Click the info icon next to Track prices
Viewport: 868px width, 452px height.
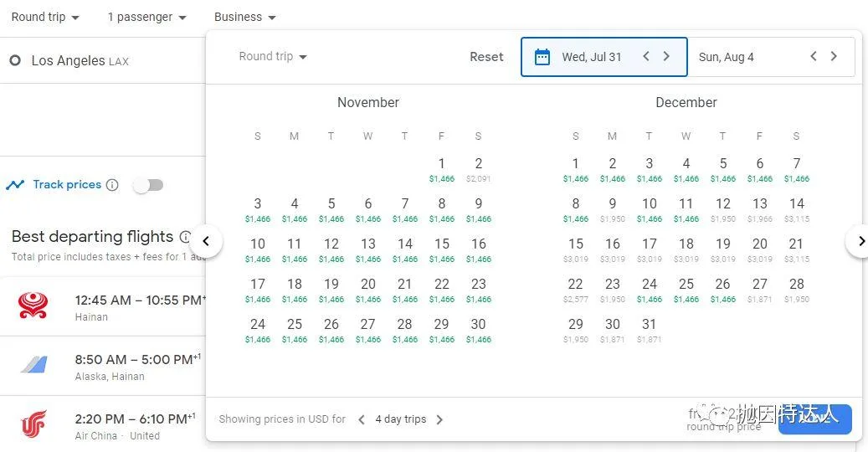(112, 185)
